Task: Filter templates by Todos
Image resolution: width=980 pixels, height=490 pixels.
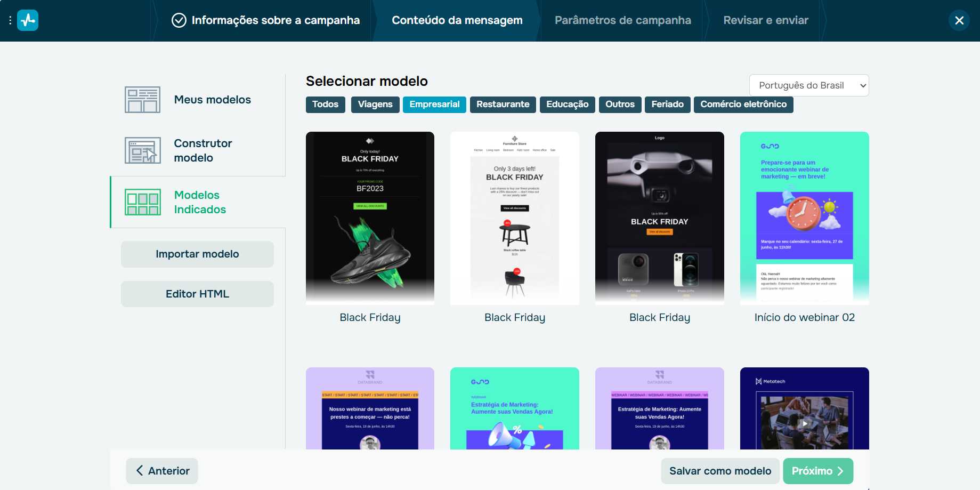Action: [326, 105]
